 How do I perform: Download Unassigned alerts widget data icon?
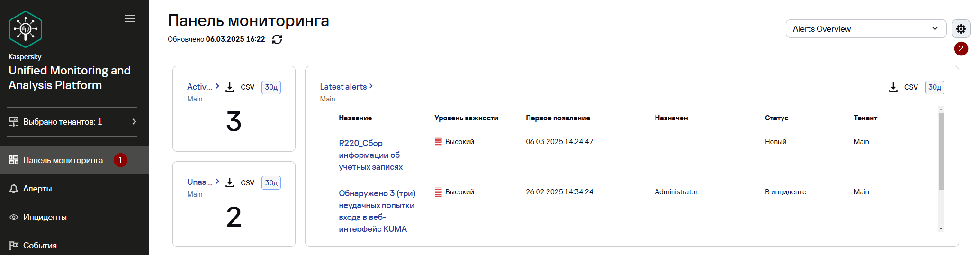pyautogui.click(x=230, y=182)
